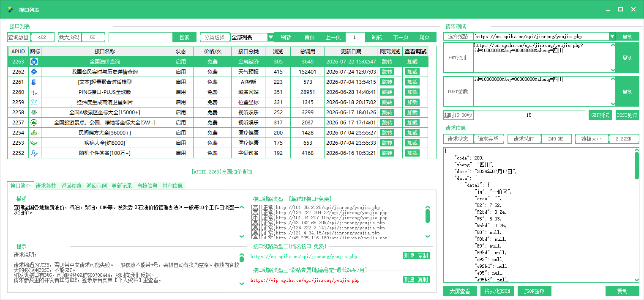This screenshot has height=300, width=644.
Task: Click the icon for 全国油价查询 row
Action: pos(35,62)
